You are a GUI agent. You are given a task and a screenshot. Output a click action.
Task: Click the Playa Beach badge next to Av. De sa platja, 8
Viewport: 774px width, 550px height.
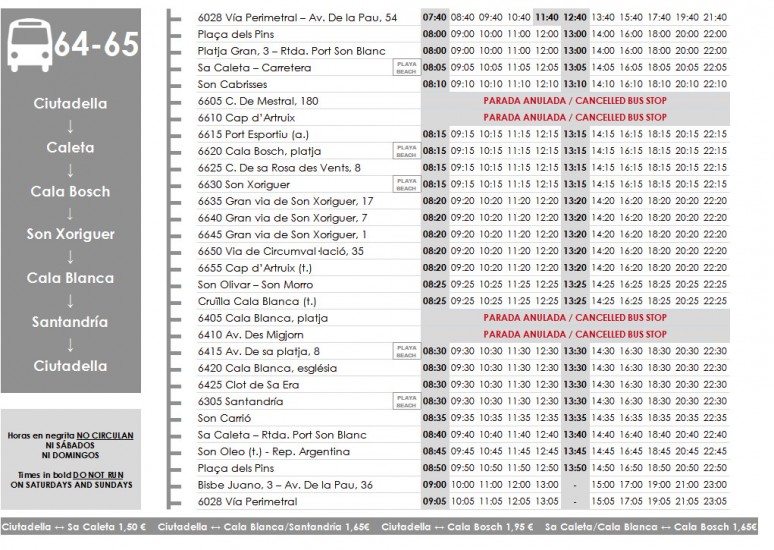tap(406, 352)
